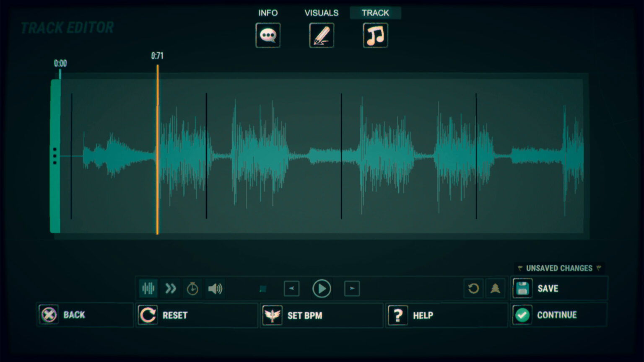Click the double-chevron fast-forward icon

[x=170, y=288]
